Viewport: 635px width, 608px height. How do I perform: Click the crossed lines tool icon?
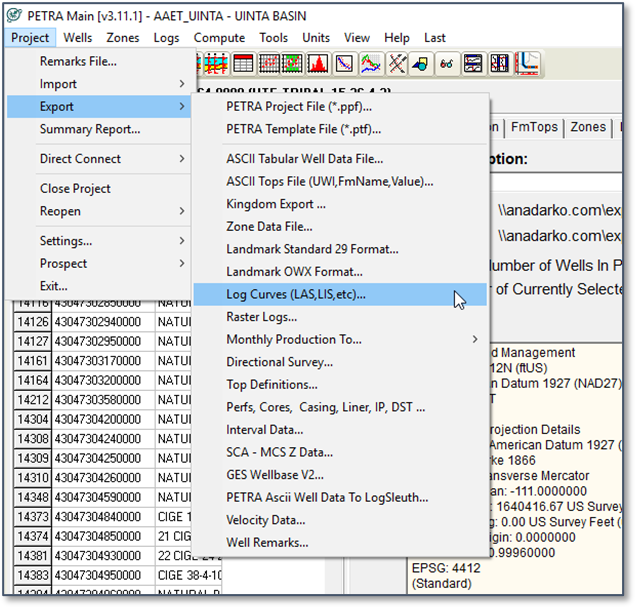coord(396,64)
